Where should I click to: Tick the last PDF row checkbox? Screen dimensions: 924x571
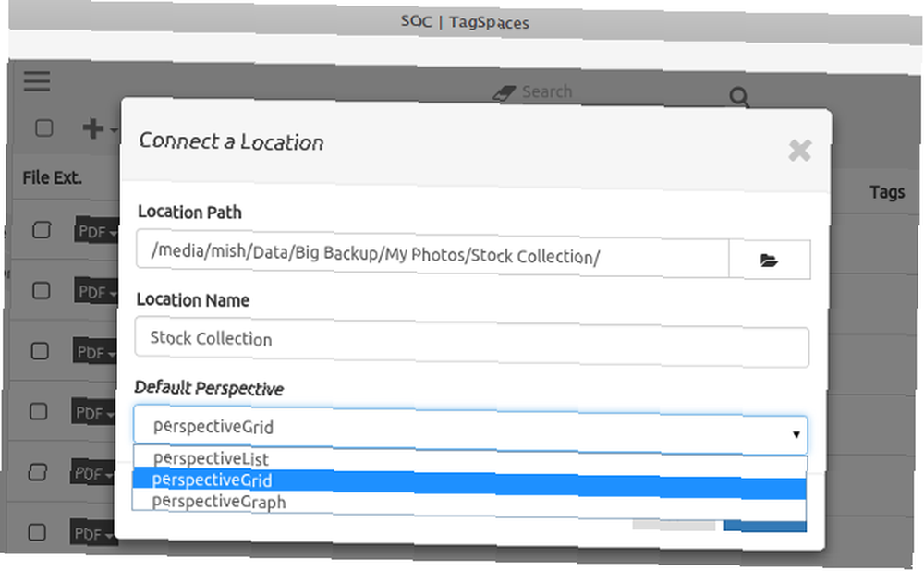37,532
